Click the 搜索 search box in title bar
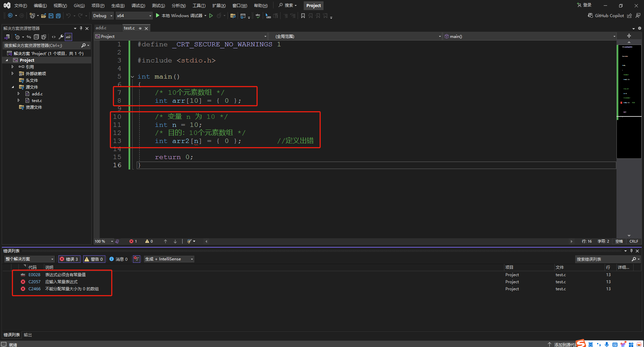This screenshot has width=644, height=347. (288, 5)
